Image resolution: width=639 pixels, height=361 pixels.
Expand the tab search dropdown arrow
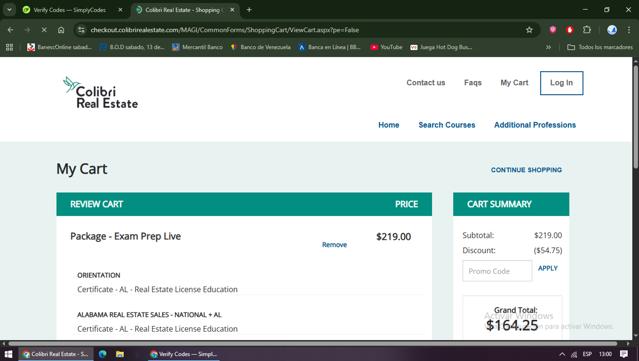(x=9, y=10)
